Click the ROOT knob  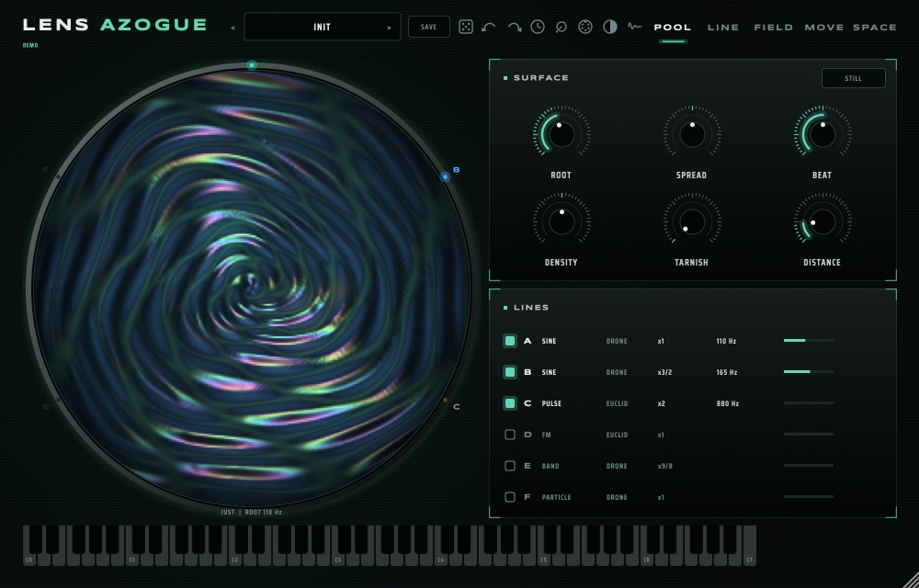click(x=562, y=134)
